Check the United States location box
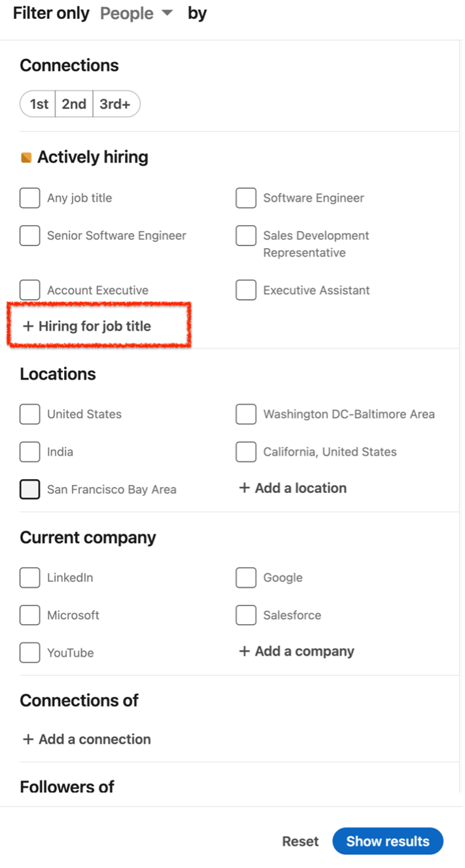The width and height of the screenshot is (465, 868). (29, 414)
